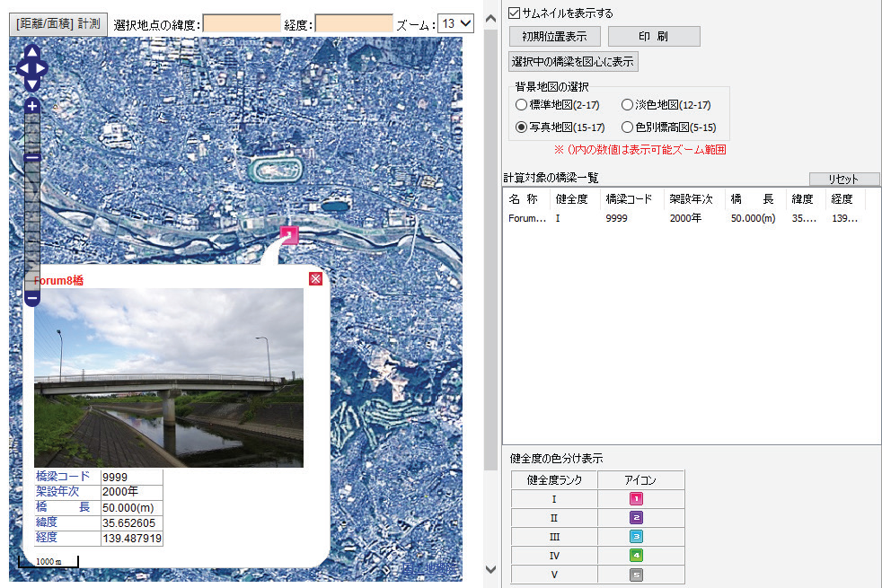Zoom out with the minus button at the slider bottom
The width and height of the screenshot is (882, 588).
(x=32, y=298)
